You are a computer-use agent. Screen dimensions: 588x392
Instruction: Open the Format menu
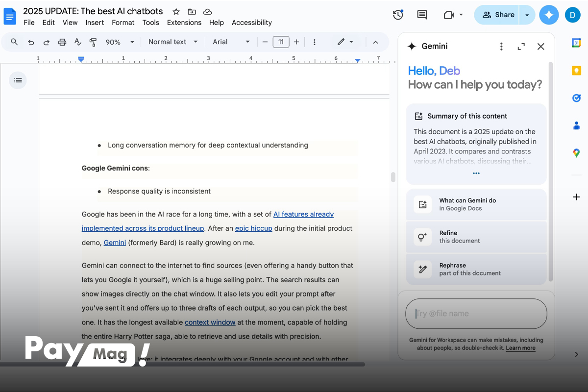(123, 23)
